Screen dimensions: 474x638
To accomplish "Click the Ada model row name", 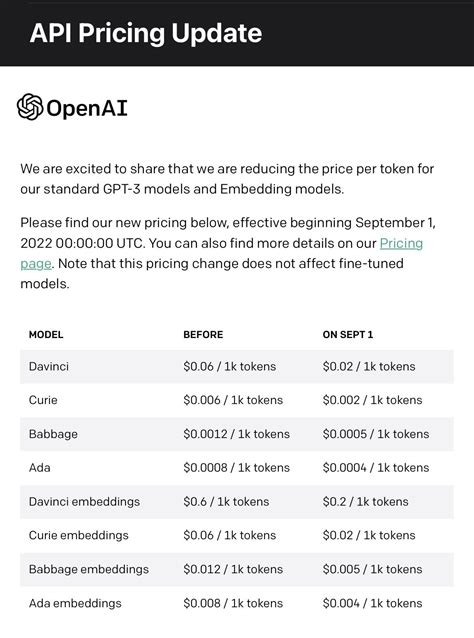I will [39, 468].
